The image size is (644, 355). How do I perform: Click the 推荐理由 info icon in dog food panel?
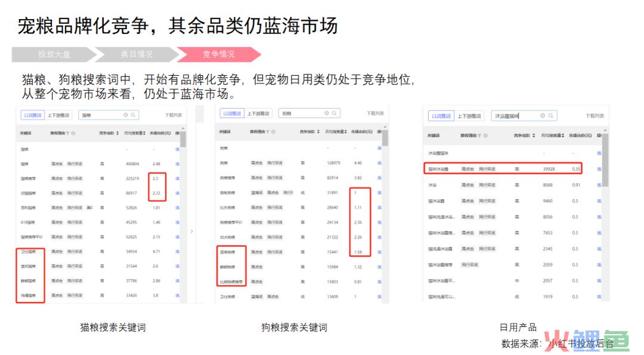click(273, 132)
